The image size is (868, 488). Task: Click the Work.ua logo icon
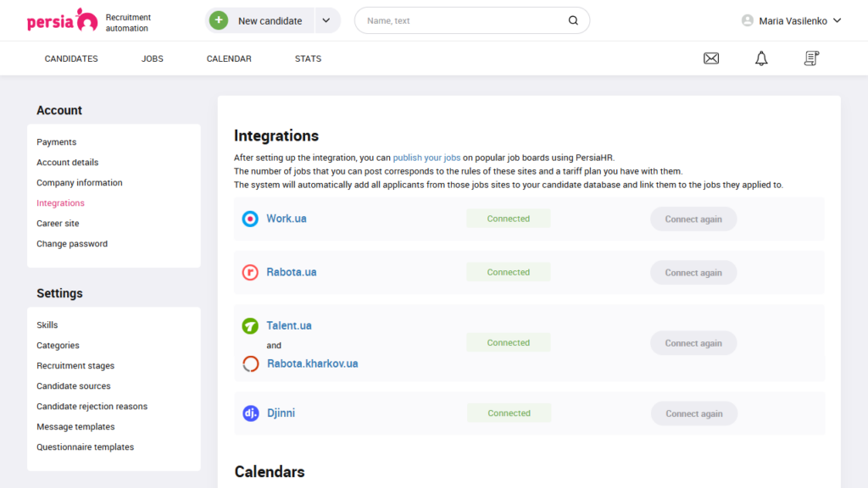click(x=250, y=219)
